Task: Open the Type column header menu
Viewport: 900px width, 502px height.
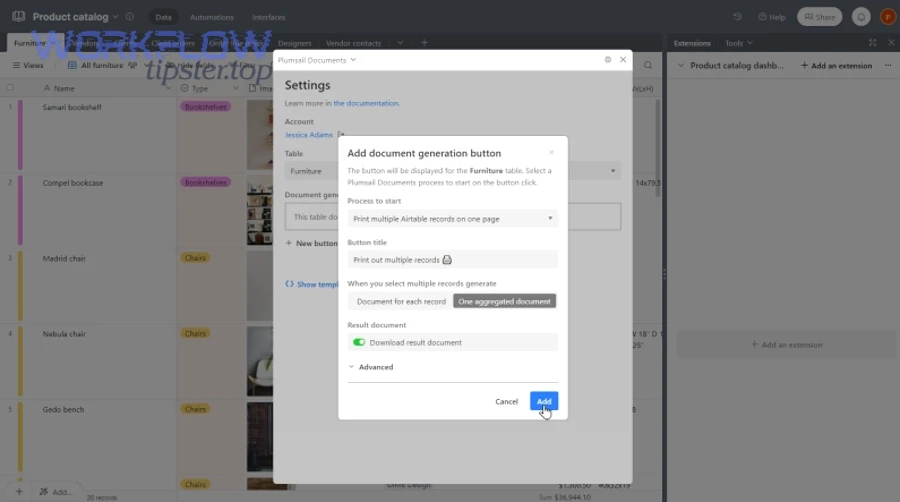Action: [235, 88]
